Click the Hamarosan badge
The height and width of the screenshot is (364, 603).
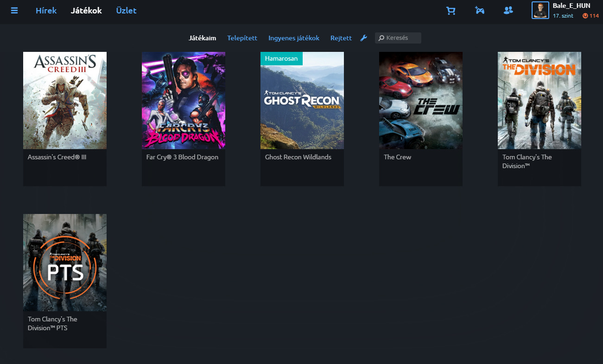tap(281, 58)
